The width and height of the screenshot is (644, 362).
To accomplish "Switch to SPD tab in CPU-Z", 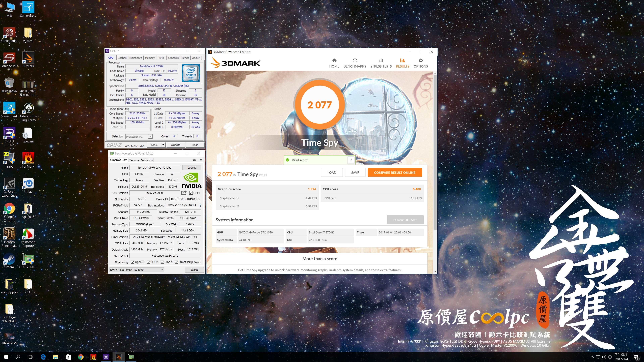I will (161, 58).
